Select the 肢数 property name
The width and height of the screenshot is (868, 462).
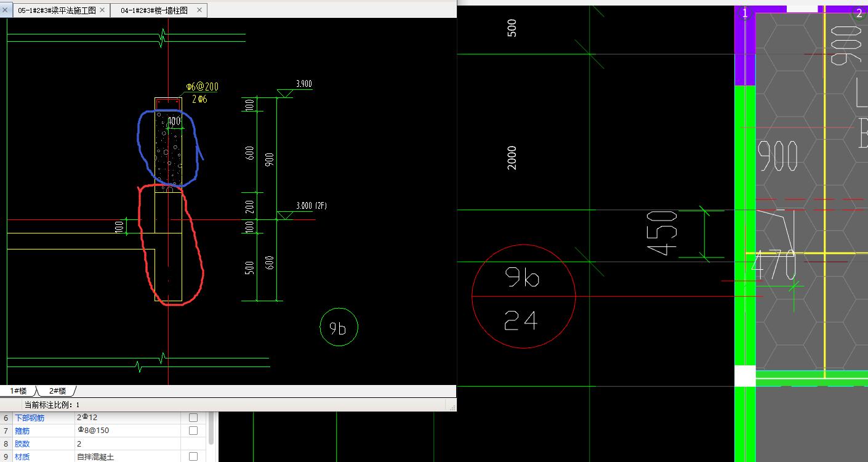pos(22,444)
